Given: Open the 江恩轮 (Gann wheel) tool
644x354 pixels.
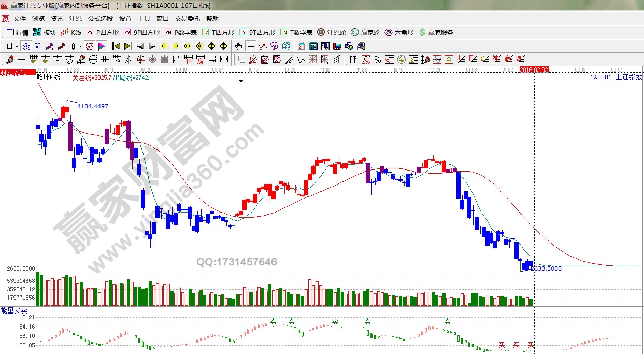Looking at the screenshot, I should pyautogui.click(x=333, y=32).
